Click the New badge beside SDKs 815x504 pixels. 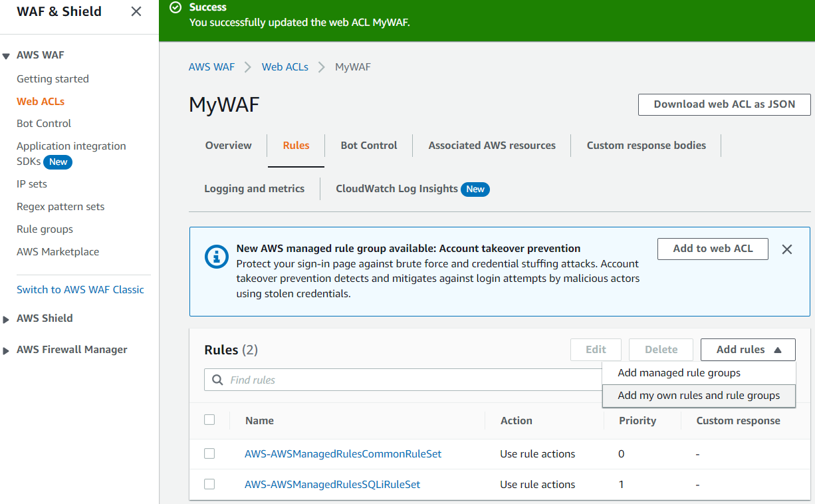click(x=58, y=162)
